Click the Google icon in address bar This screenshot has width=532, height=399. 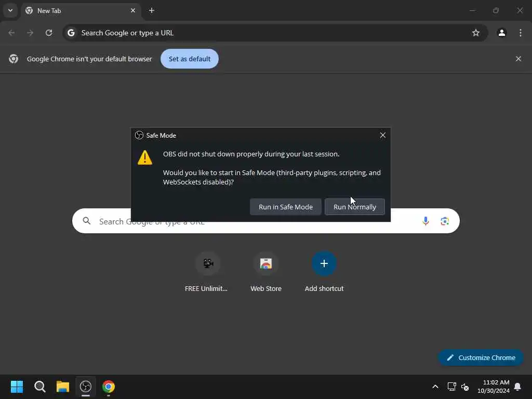(x=71, y=33)
